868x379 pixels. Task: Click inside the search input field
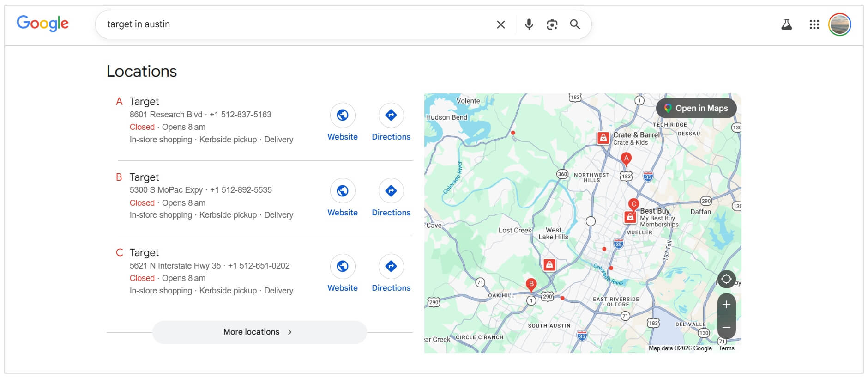click(x=295, y=24)
